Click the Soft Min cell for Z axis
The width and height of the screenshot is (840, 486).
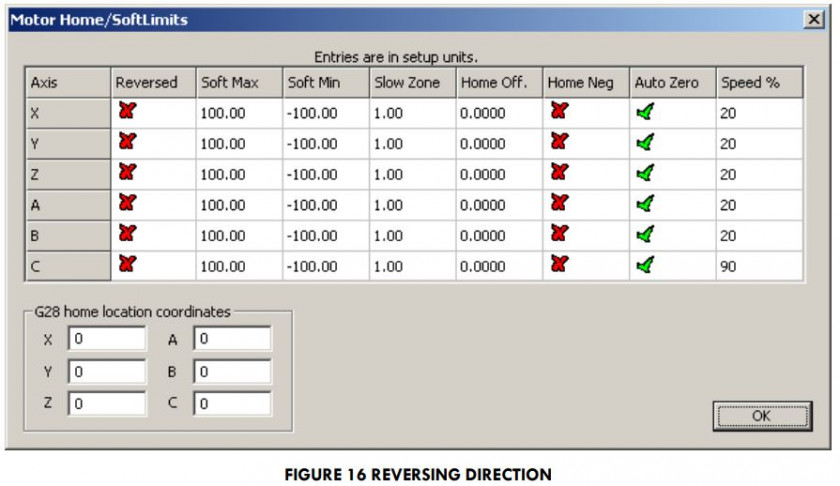point(325,175)
